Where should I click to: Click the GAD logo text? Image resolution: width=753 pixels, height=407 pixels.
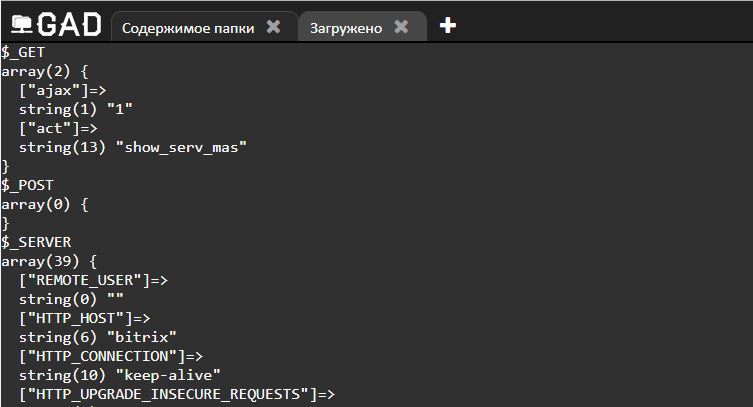pos(69,24)
